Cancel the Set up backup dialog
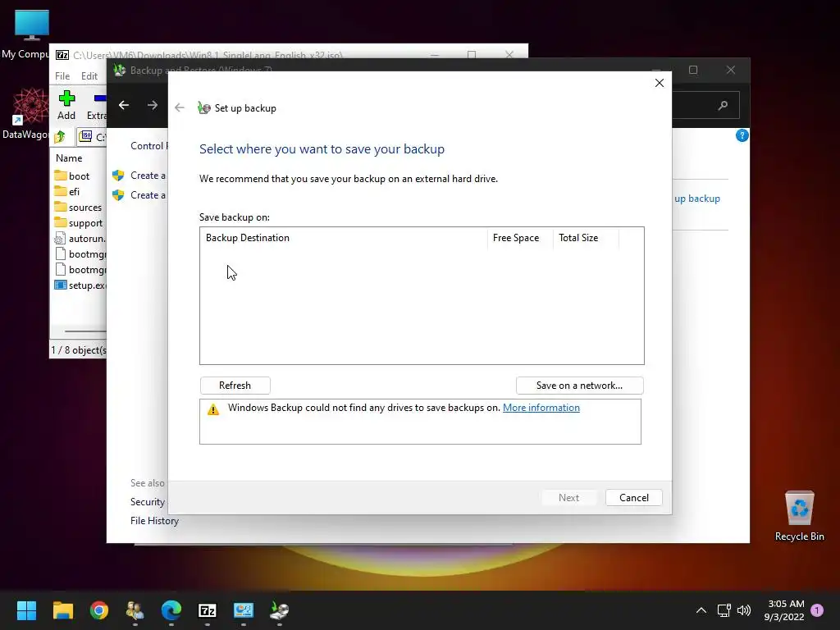The width and height of the screenshot is (840, 630). coord(634,498)
